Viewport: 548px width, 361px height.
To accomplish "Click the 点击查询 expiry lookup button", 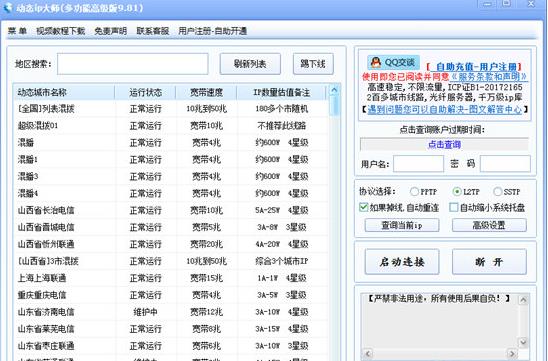I will pos(444,144).
